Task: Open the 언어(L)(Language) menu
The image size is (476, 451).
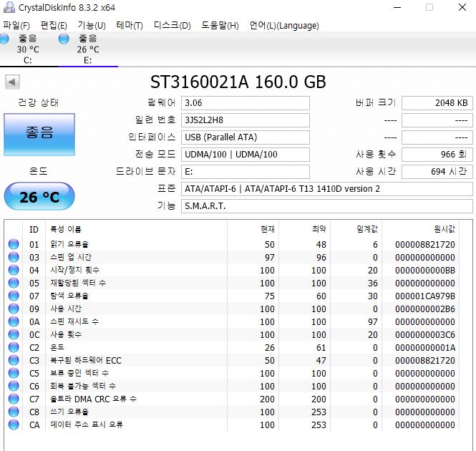Action: click(x=284, y=26)
